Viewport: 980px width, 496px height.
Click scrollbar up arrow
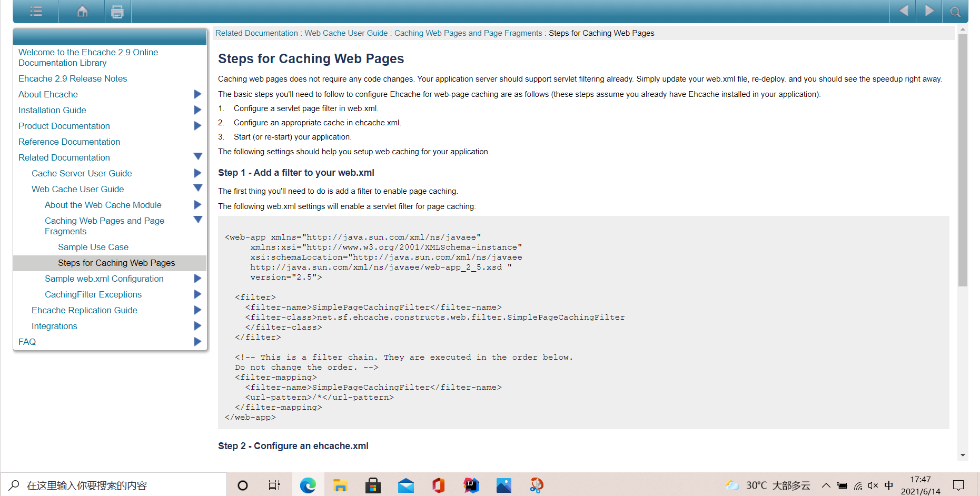(x=963, y=29)
